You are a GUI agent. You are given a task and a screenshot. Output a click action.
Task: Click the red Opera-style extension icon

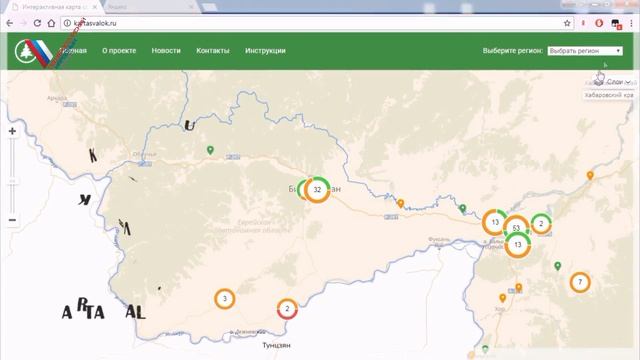point(599,23)
